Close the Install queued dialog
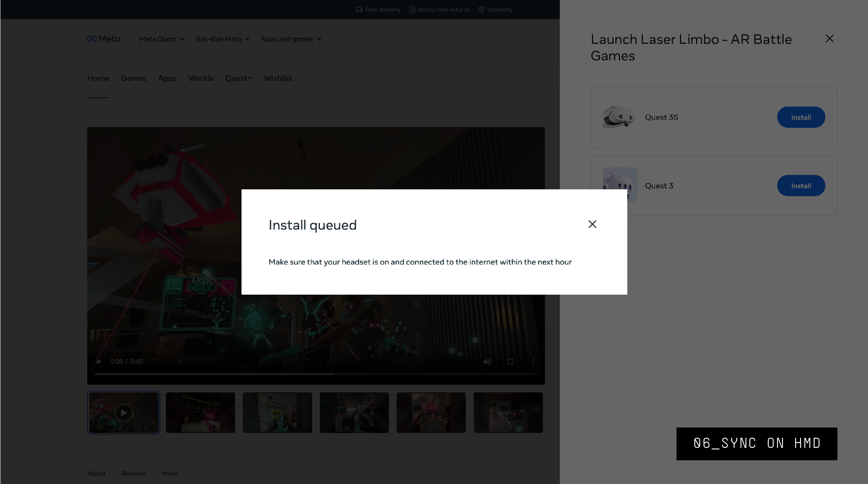This screenshot has height=484, width=868. point(592,224)
